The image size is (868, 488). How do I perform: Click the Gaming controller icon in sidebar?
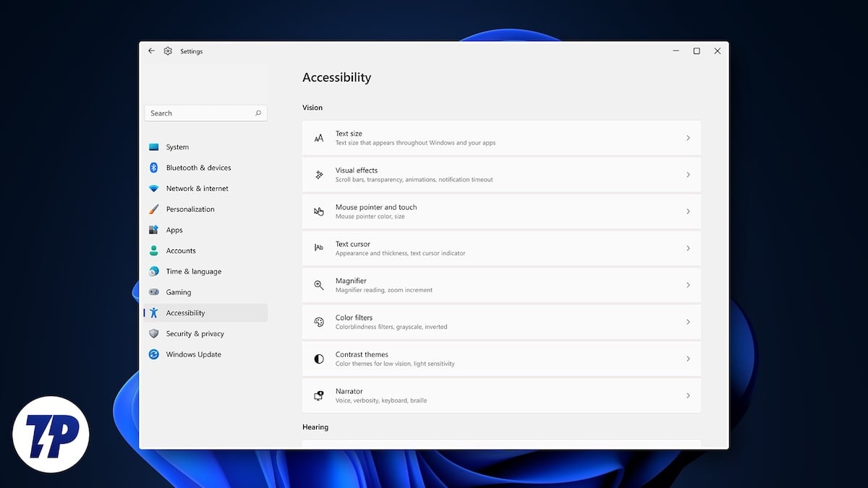pyautogui.click(x=156, y=292)
